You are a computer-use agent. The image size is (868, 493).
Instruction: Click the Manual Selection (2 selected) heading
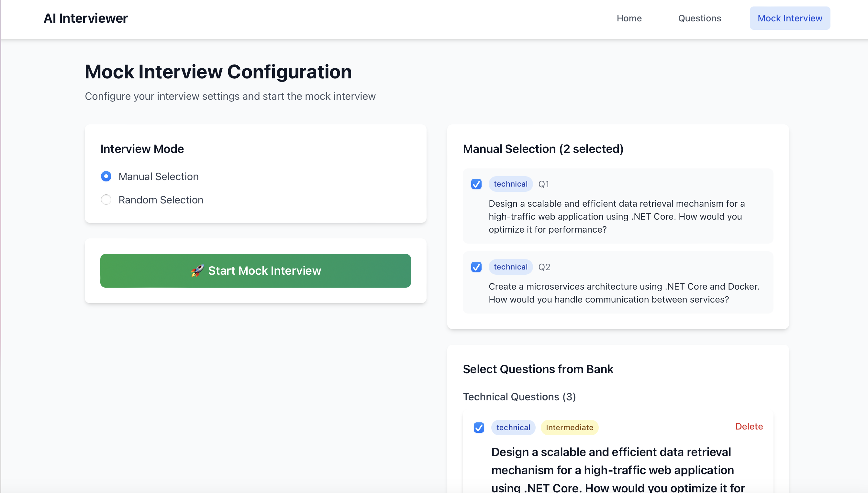pyautogui.click(x=543, y=149)
